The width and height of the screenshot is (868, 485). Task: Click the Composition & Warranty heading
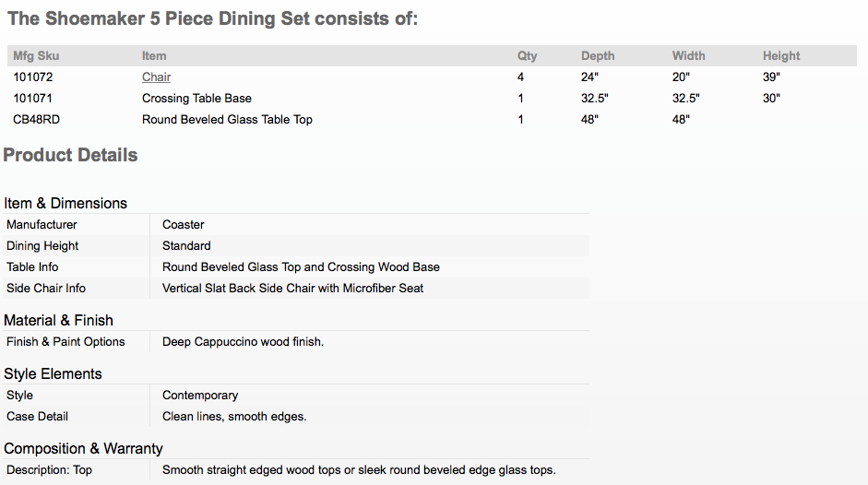point(83,448)
